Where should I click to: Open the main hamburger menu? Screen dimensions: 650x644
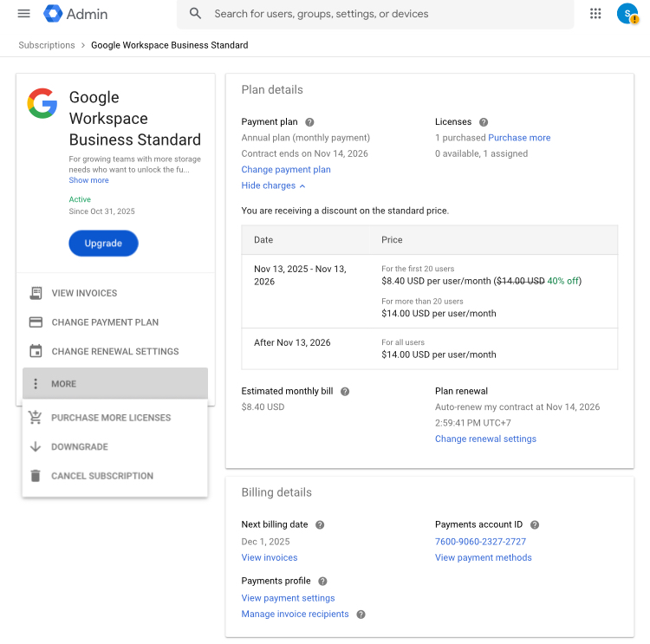click(23, 14)
